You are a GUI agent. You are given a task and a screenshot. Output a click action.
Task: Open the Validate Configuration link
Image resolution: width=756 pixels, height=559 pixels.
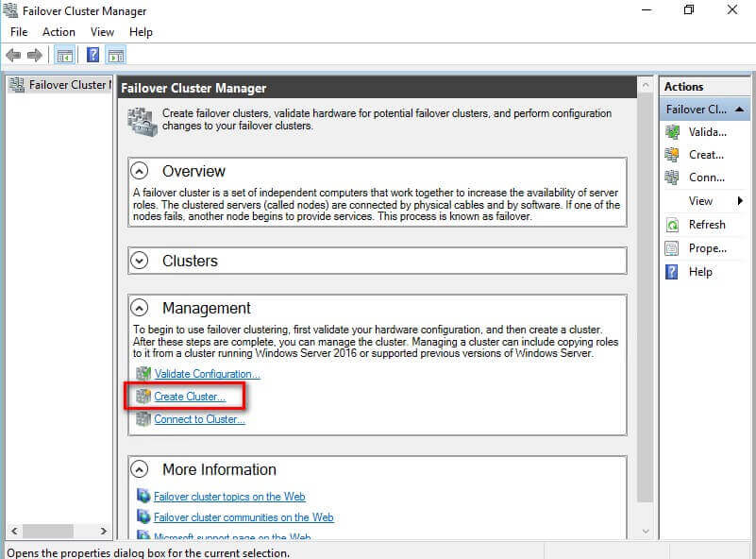(x=208, y=374)
